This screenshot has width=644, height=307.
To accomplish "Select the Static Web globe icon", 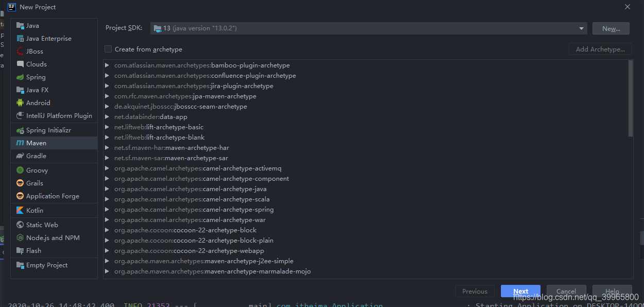I will point(20,225).
